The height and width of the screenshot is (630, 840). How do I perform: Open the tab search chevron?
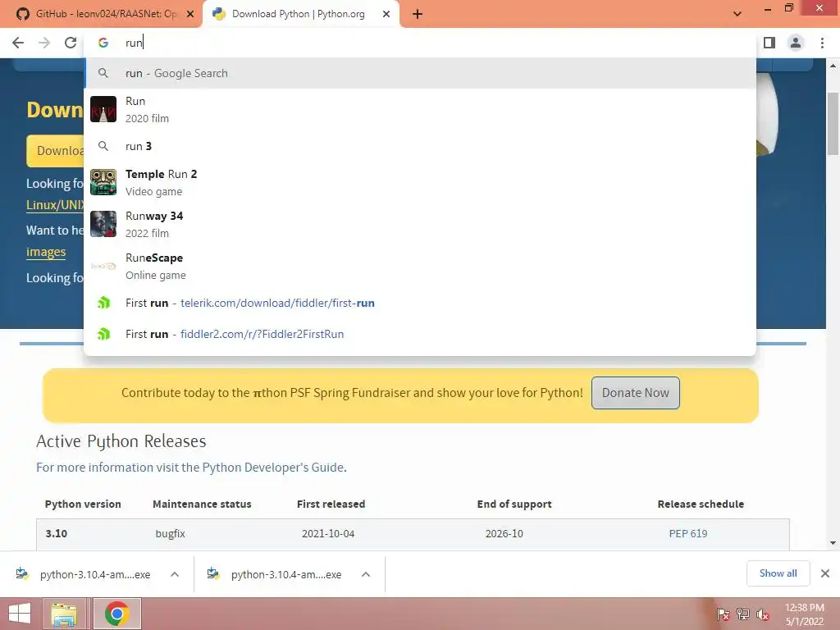(x=737, y=14)
